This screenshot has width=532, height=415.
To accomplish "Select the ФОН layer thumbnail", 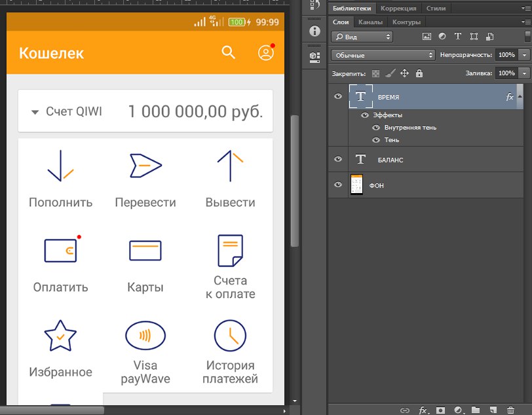I will (x=356, y=185).
